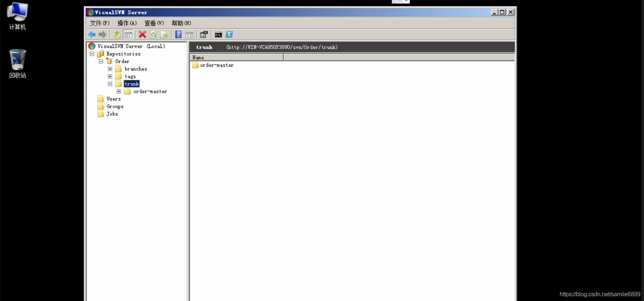Minimize the VisualSVN Server window
This screenshot has width=644, height=301.
pyautogui.click(x=495, y=12)
